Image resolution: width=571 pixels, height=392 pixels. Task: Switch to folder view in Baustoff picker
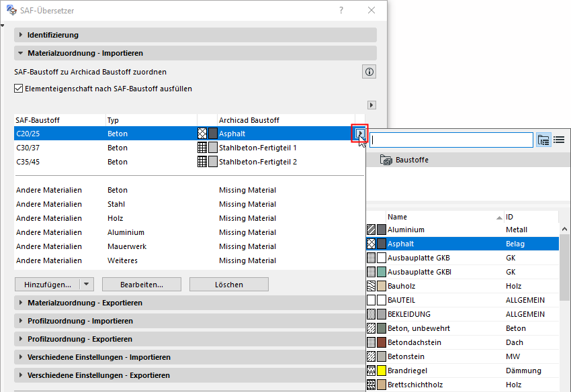click(543, 140)
